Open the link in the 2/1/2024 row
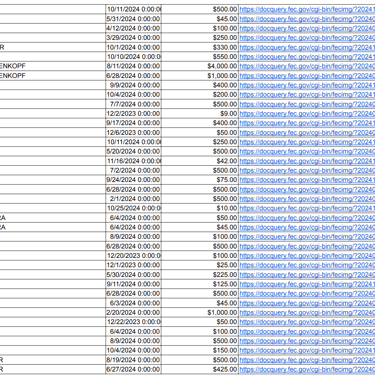The height and width of the screenshot is (375, 375). tap(307, 199)
